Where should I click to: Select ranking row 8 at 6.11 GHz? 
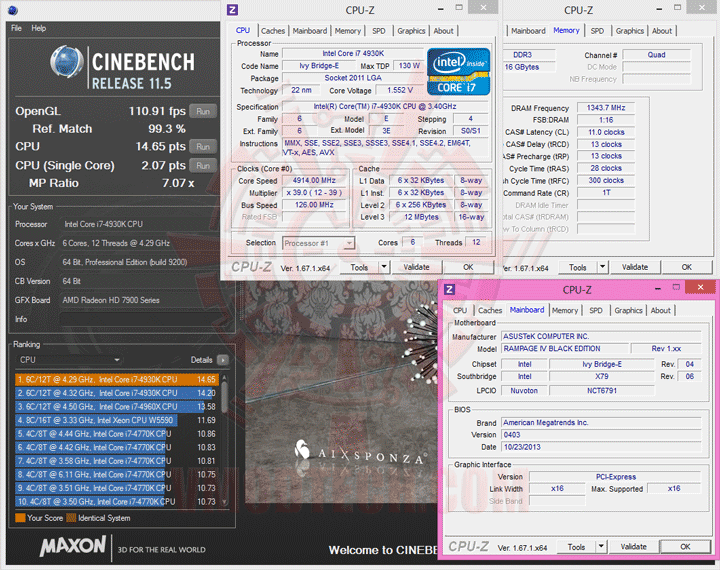click(x=117, y=474)
